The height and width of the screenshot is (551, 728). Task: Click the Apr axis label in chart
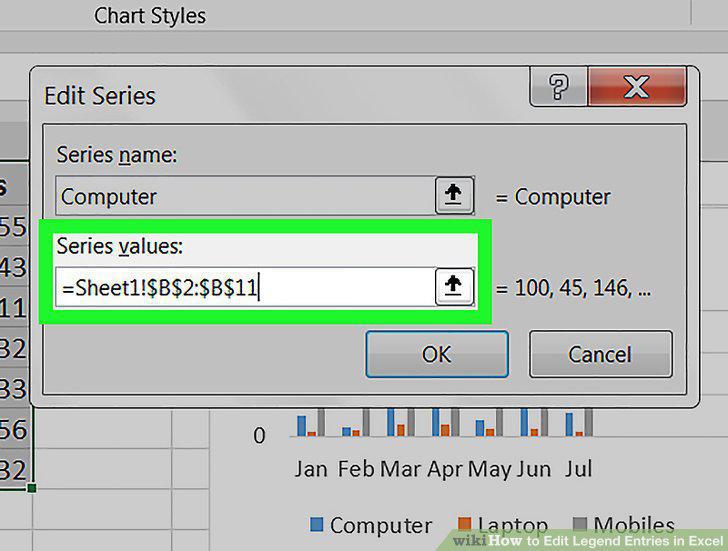point(445,469)
